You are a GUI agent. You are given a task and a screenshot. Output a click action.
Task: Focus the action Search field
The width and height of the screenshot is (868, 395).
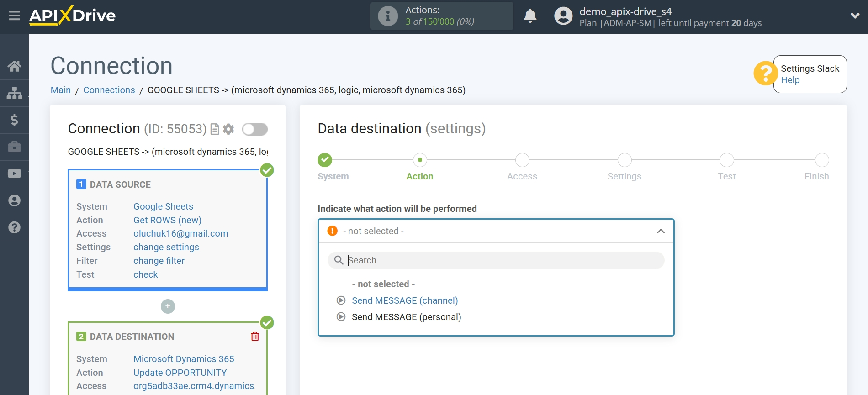click(496, 260)
